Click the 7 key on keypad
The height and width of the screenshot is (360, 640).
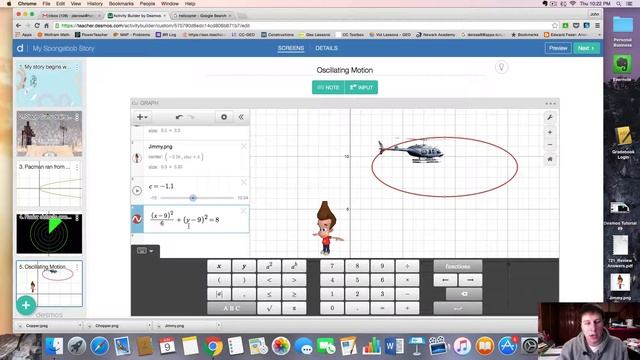click(332, 266)
